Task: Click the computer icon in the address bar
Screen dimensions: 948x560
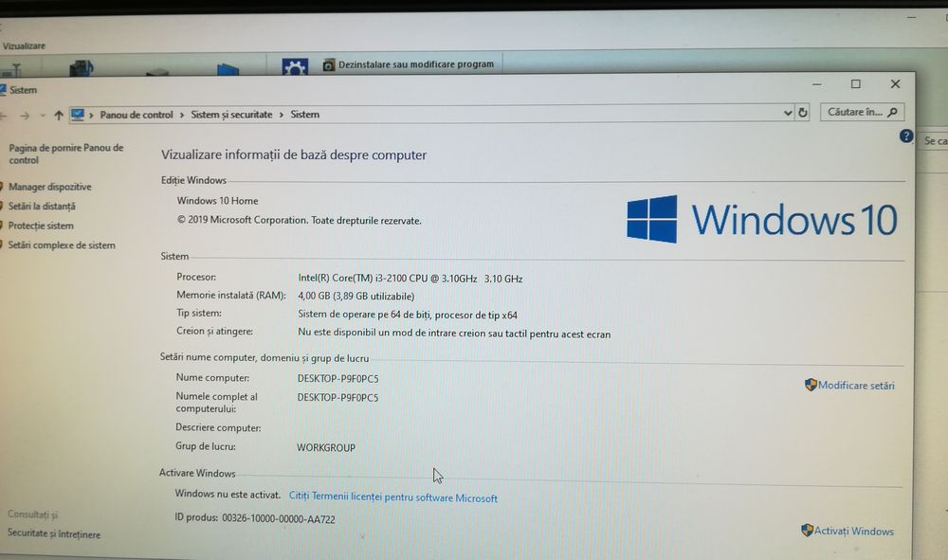Action: coord(78,114)
